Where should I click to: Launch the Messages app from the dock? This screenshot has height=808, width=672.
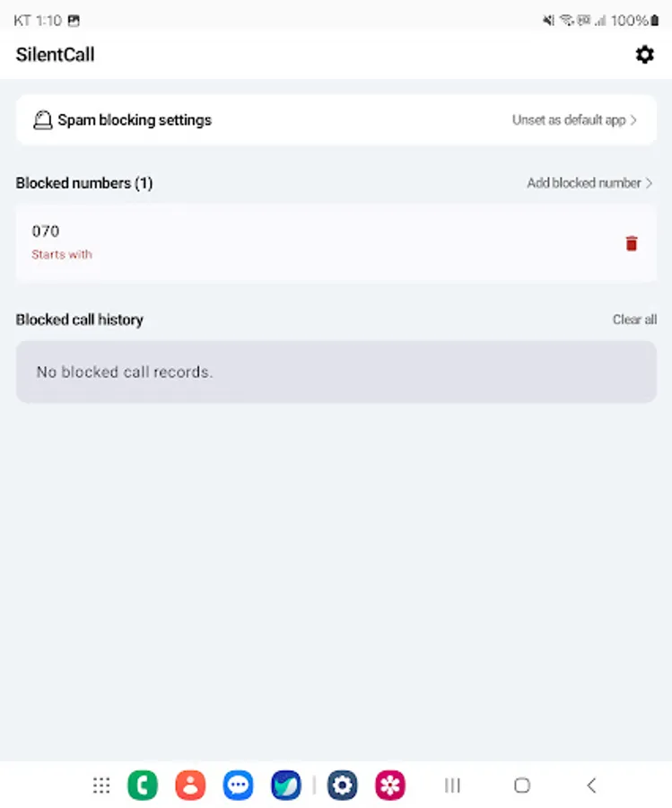(x=238, y=785)
